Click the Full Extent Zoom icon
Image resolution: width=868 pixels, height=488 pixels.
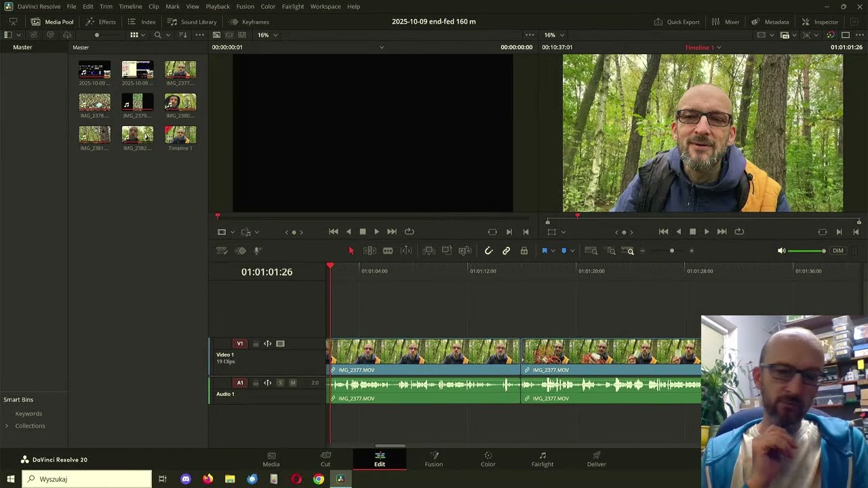pos(591,251)
